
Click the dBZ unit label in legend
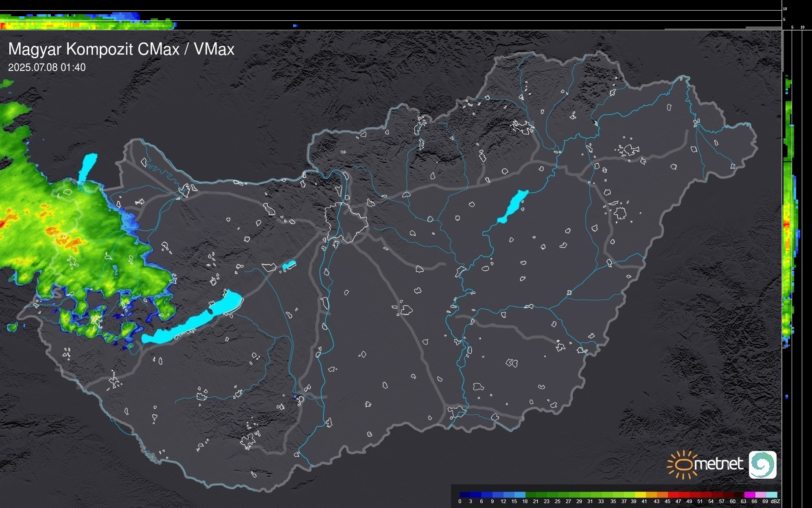pyautogui.click(x=775, y=501)
